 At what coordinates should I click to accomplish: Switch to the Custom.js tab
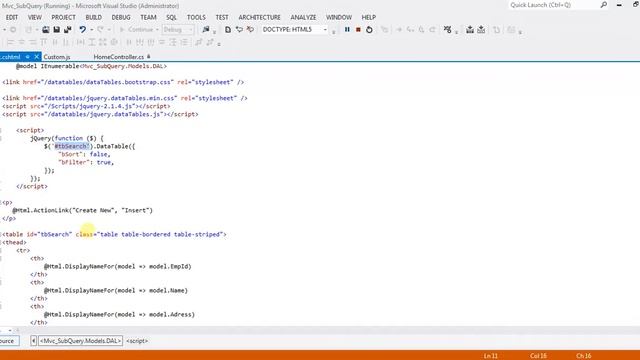57,57
